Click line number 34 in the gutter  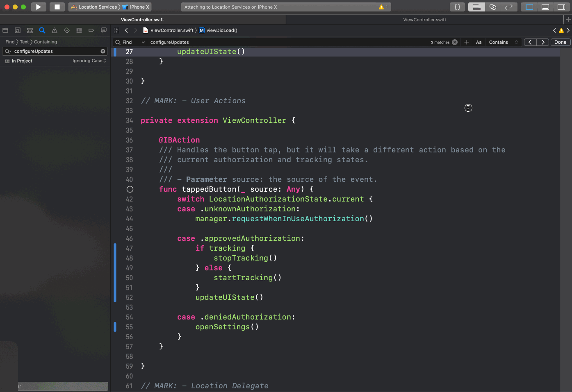click(129, 120)
